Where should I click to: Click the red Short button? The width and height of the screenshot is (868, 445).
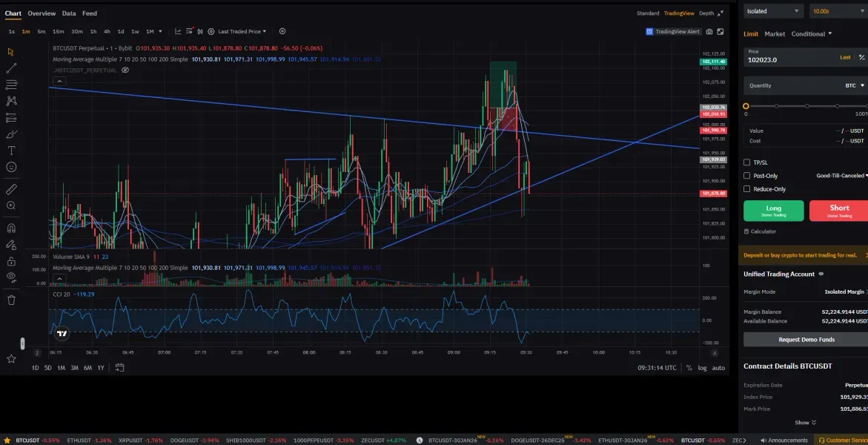click(x=838, y=211)
